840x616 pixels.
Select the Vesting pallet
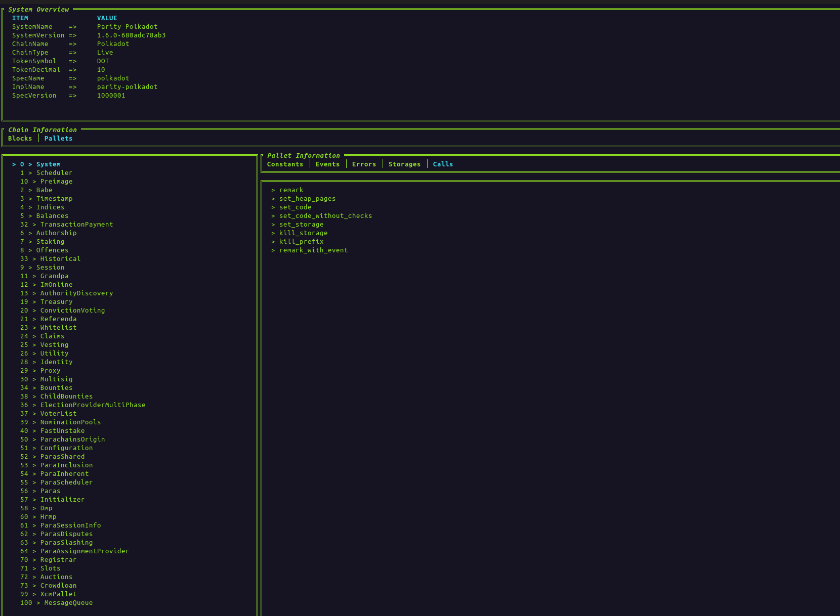44,345
